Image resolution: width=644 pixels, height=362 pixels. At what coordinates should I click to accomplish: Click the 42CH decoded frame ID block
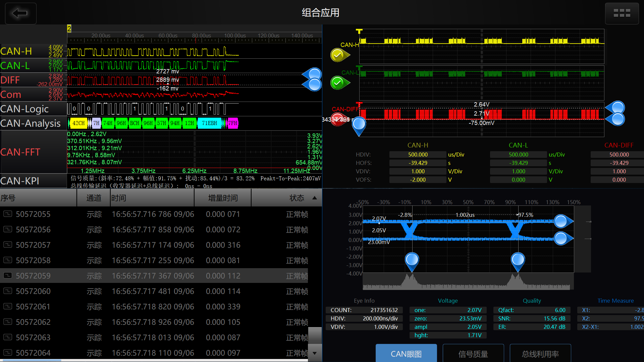[78, 123]
